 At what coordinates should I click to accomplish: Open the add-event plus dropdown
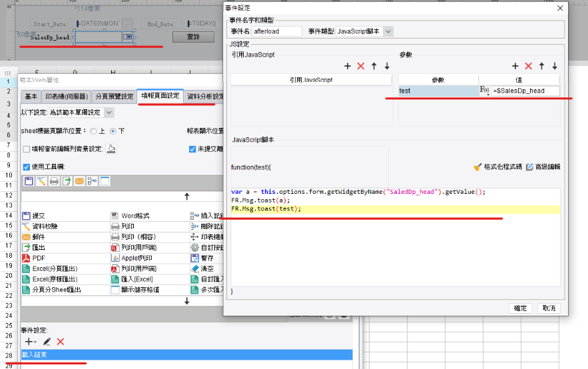[x=31, y=342]
